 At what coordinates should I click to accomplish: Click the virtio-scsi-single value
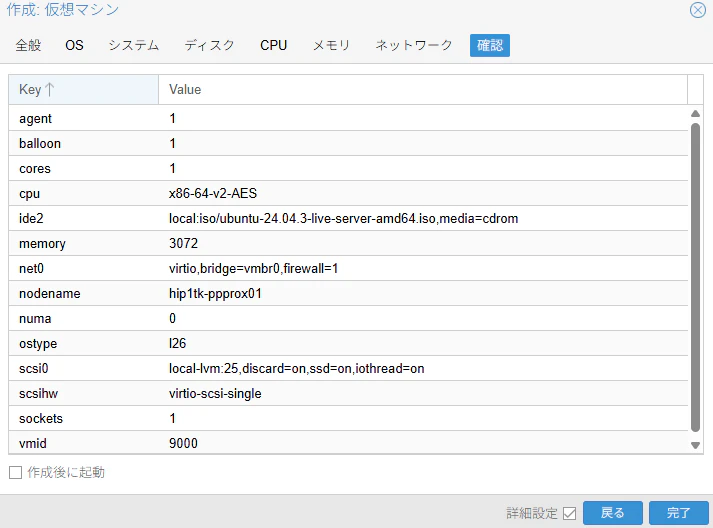(x=215, y=393)
